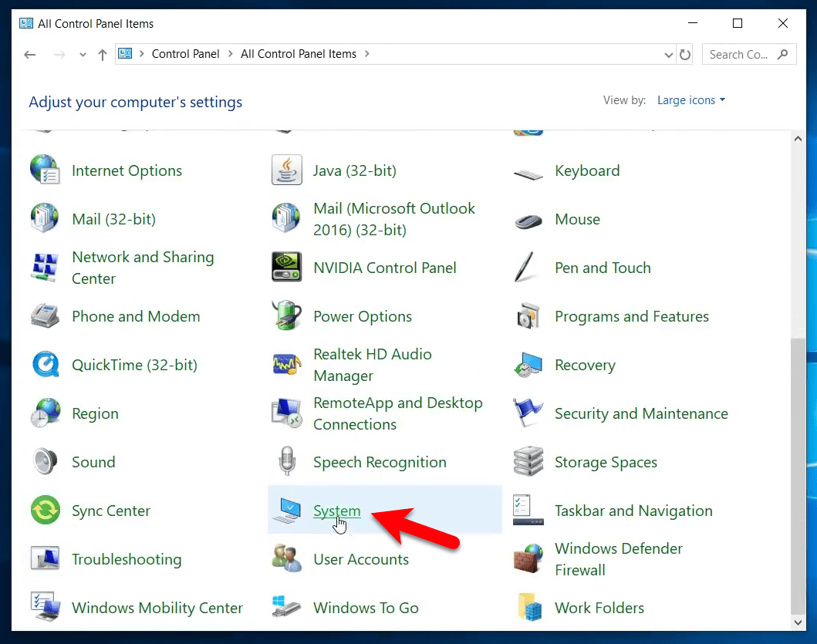817x644 pixels.
Task: Click the Mail Microsoft Outlook 2016 icon
Action: pos(286,218)
